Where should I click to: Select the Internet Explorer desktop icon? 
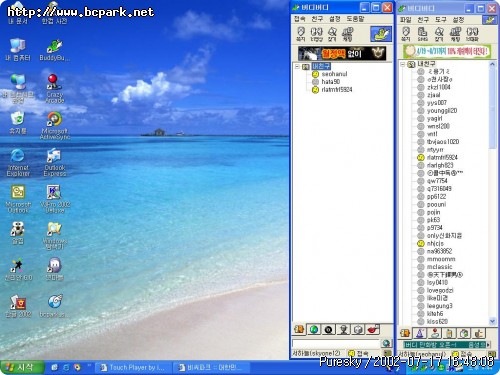(x=18, y=162)
